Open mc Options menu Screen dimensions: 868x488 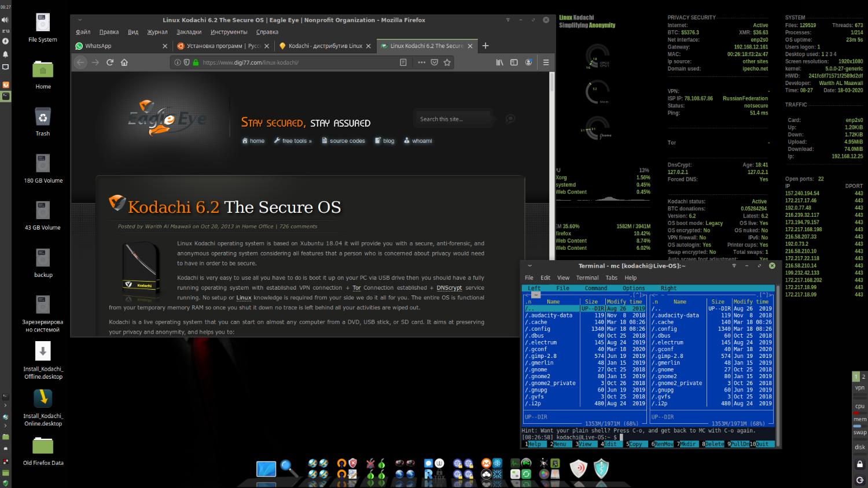[634, 288]
